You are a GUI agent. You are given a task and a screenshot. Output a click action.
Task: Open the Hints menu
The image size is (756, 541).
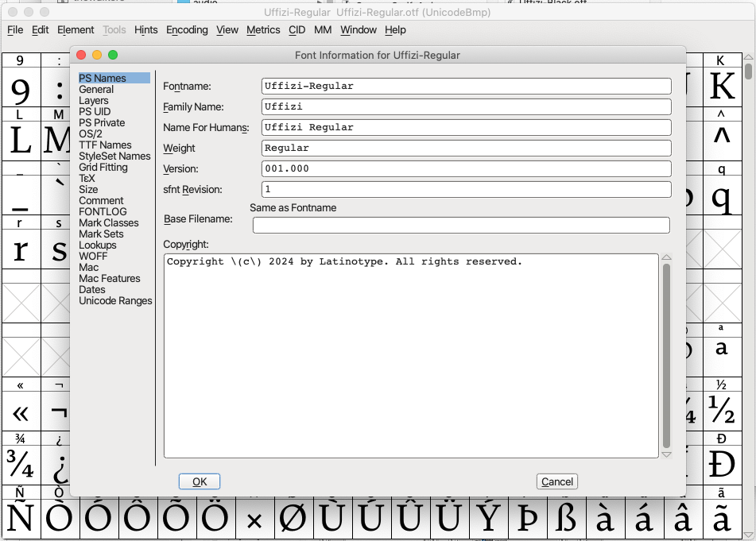click(x=145, y=30)
